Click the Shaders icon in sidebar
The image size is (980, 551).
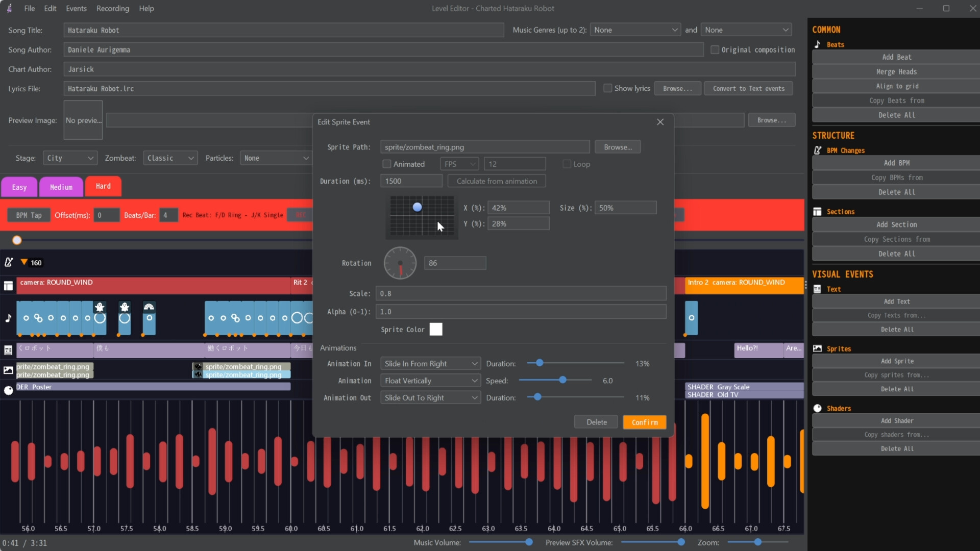tap(817, 409)
